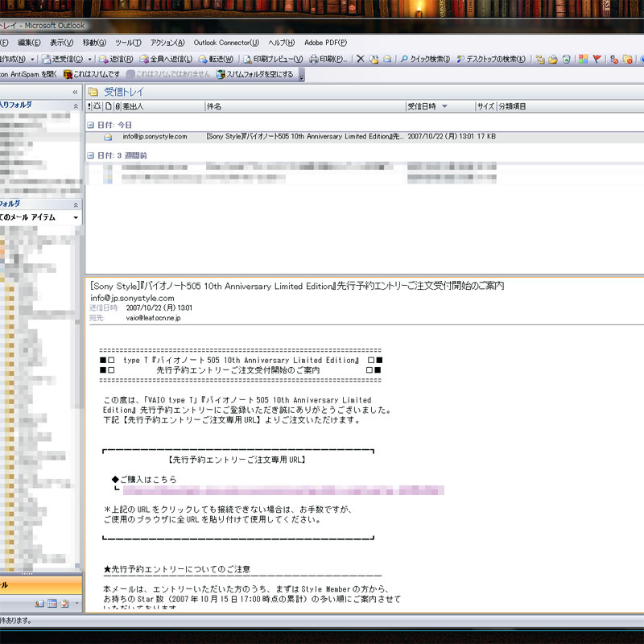Click the blocked-senders icon near toolbar end
Image resolution: width=644 pixels, height=644 pixels.
point(614,59)
